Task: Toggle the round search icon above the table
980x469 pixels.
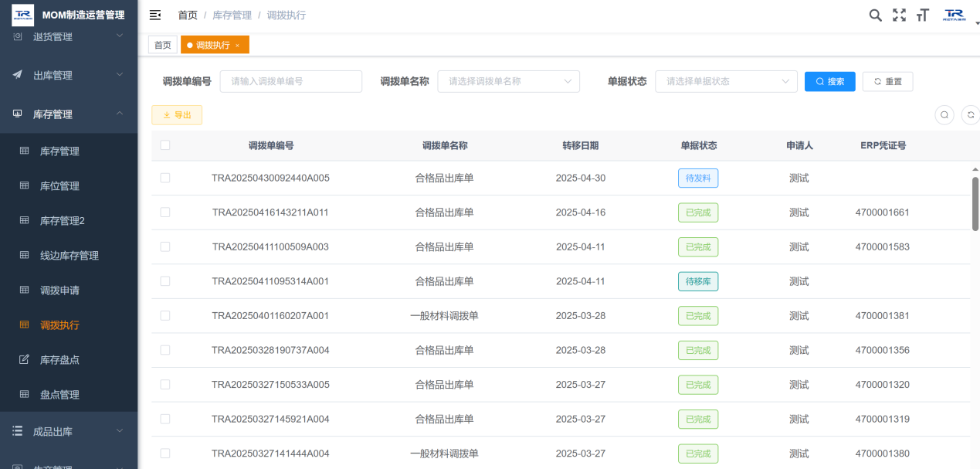Action: coord(944,115)
